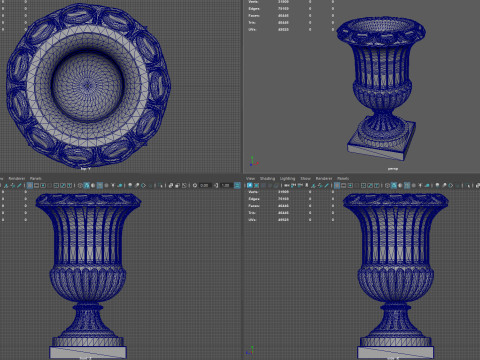
Task: Click Film Gate icon in lower-left panel toolbar
Action: (36, 185)
